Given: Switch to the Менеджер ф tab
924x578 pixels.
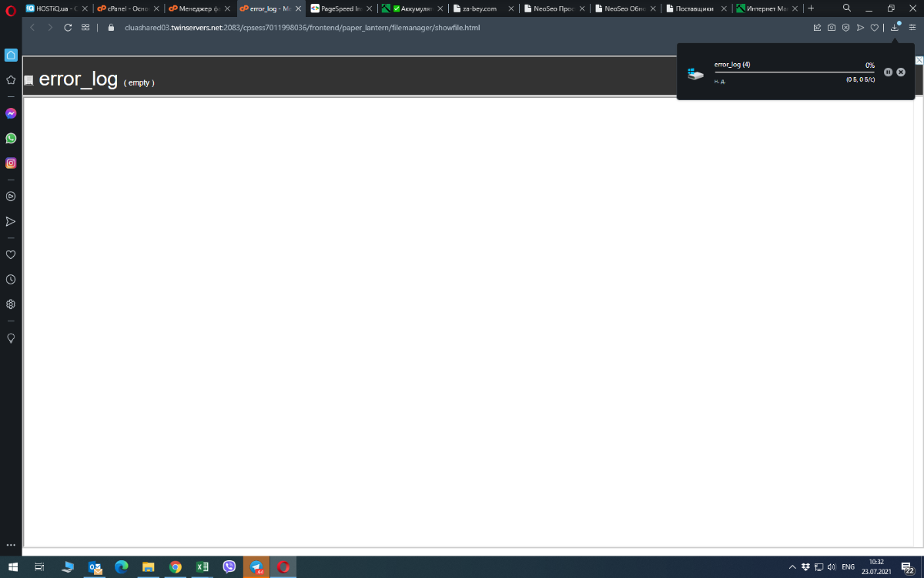Looking at the screenshot, I should pyautogui.click(x=199, y=8).
